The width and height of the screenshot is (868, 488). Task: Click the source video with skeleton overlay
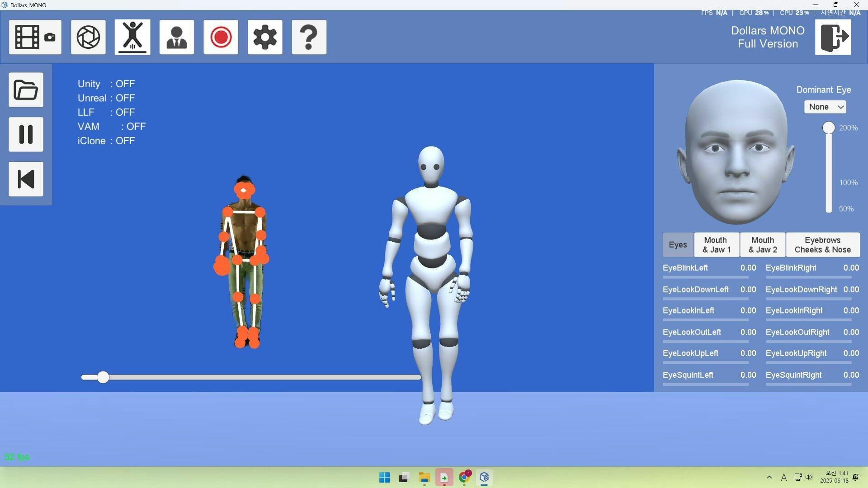point(242,262)
